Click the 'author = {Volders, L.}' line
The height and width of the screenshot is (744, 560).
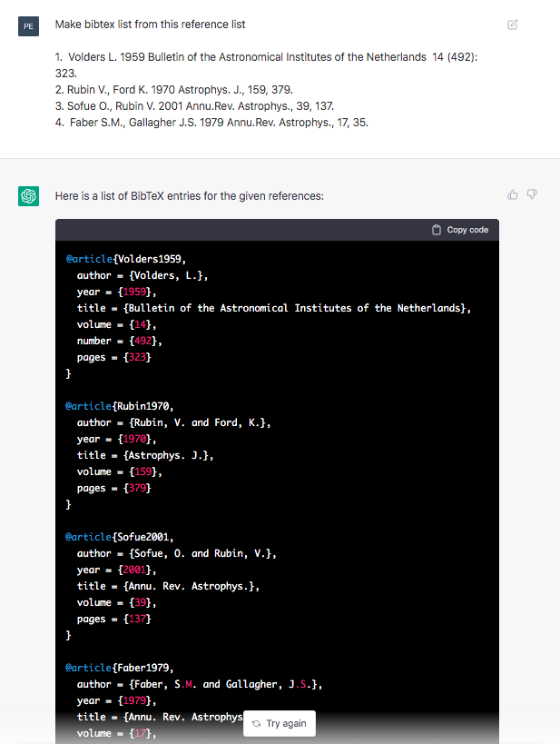tap(142, 275)
